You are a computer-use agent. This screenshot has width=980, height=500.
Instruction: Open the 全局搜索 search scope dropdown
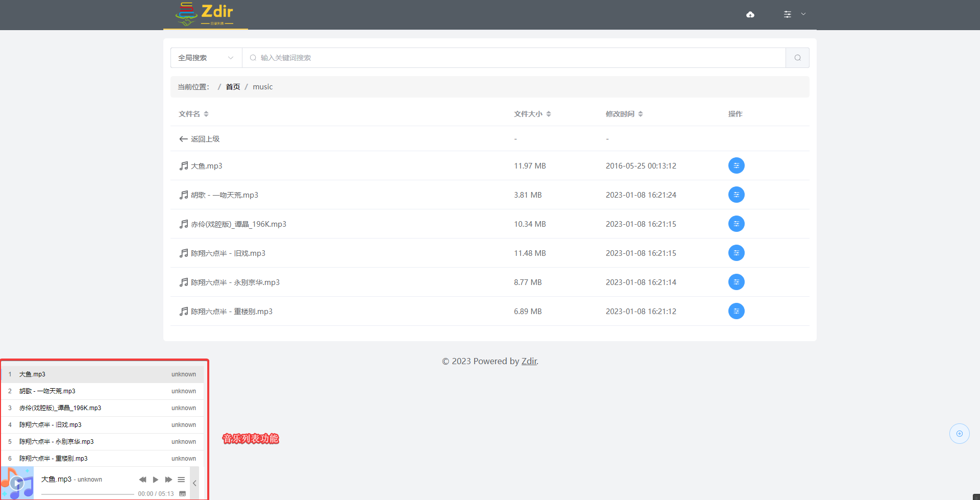click(206, 58)
